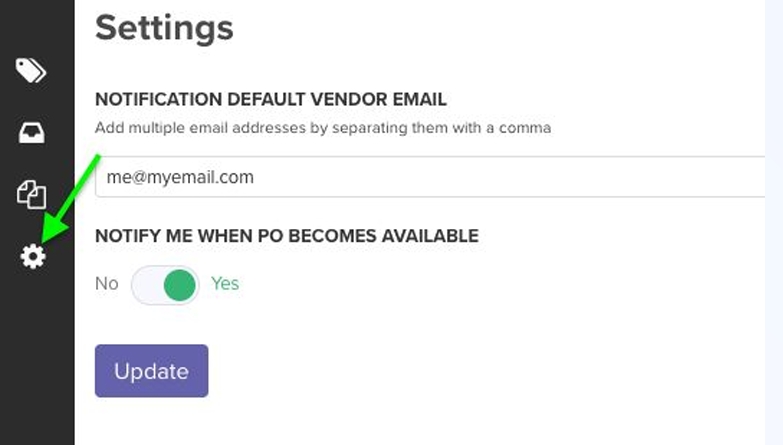Select the 'No' option beside toggle
This screenshot has width=783, height=445.
coord(106,284)
